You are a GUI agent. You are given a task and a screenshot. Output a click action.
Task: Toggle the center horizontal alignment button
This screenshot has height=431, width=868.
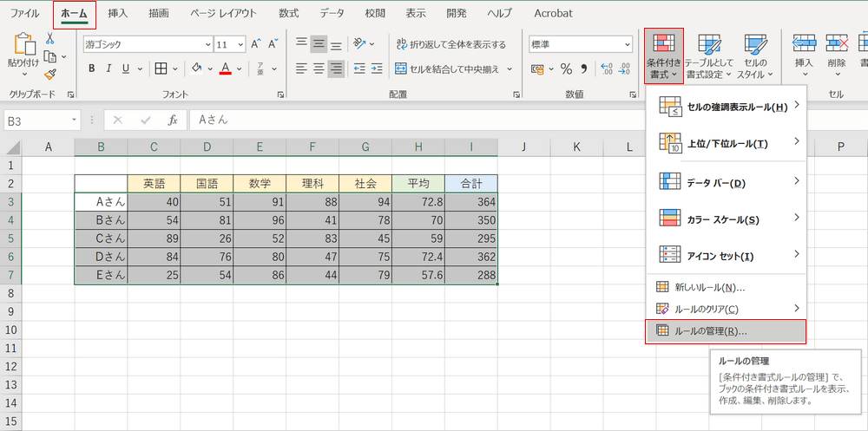(319, 69)
